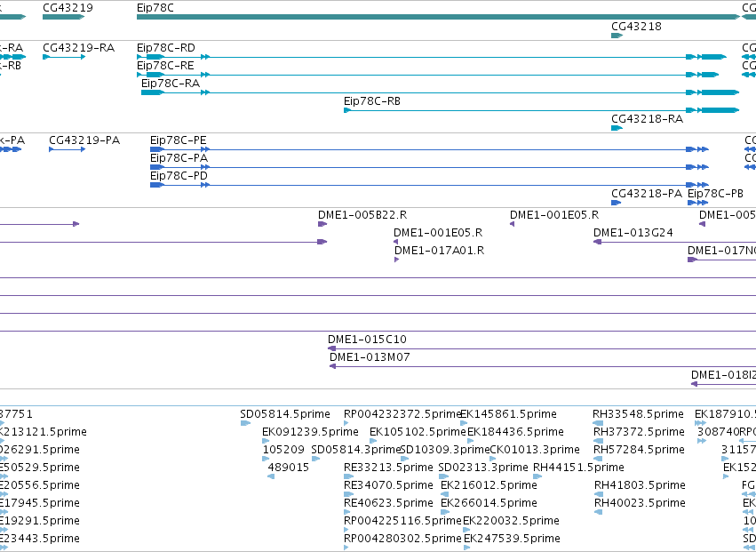The width and height of the screenshot is (756, 552).
Task: Click EST EK145861.5prime
Action: coord(509,414)
